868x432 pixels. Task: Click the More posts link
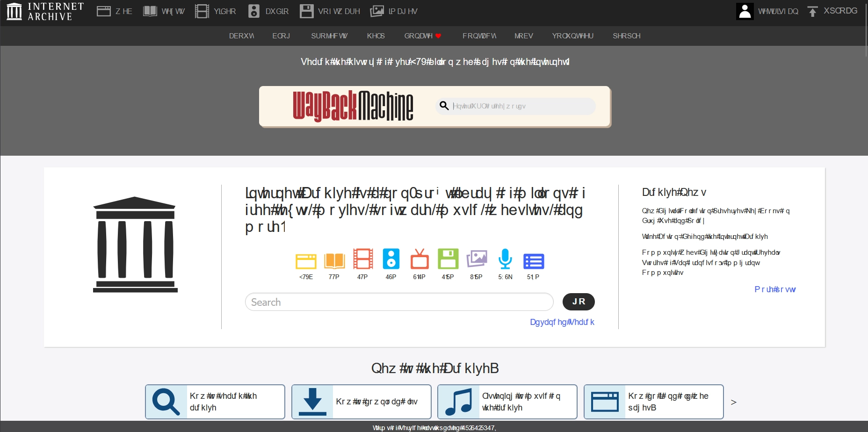point(775,289)
